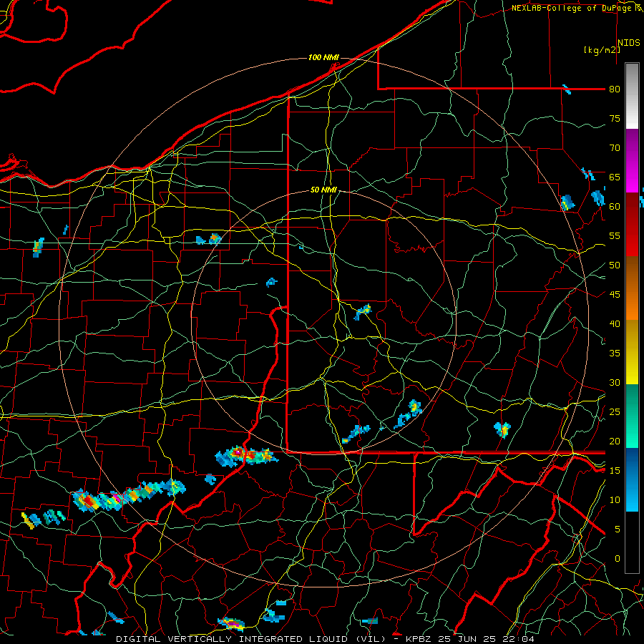
Task: Select the 55 value on the scale
Action: tap(615, 235)
